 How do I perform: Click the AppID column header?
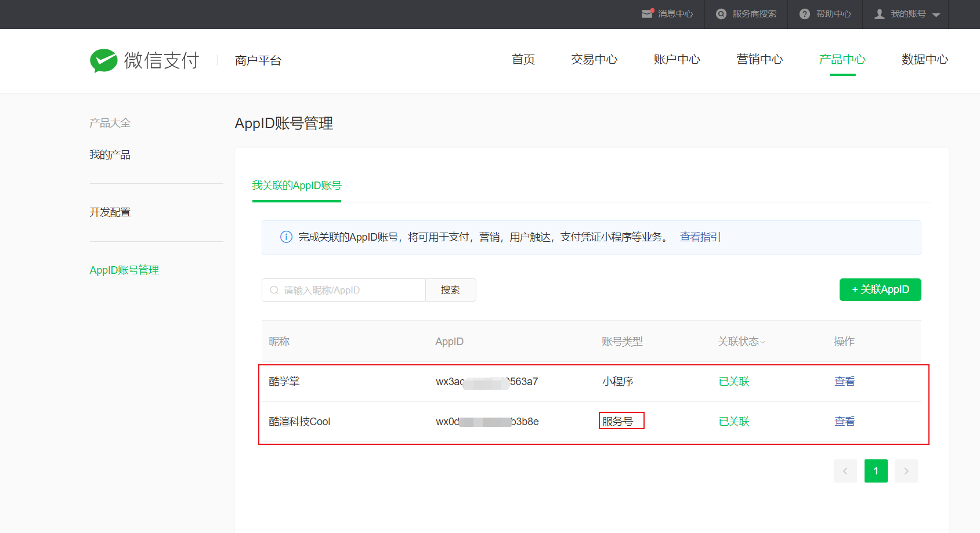(450, 342)
